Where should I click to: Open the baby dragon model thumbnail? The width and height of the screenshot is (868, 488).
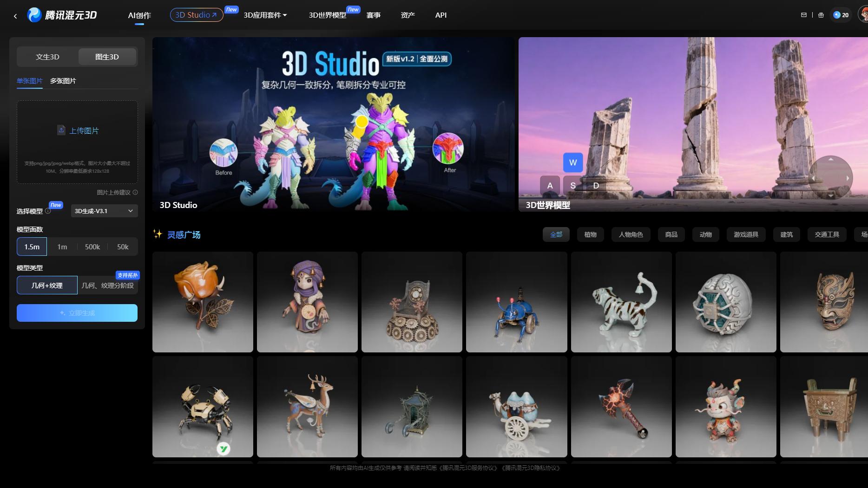pos(726,407)
